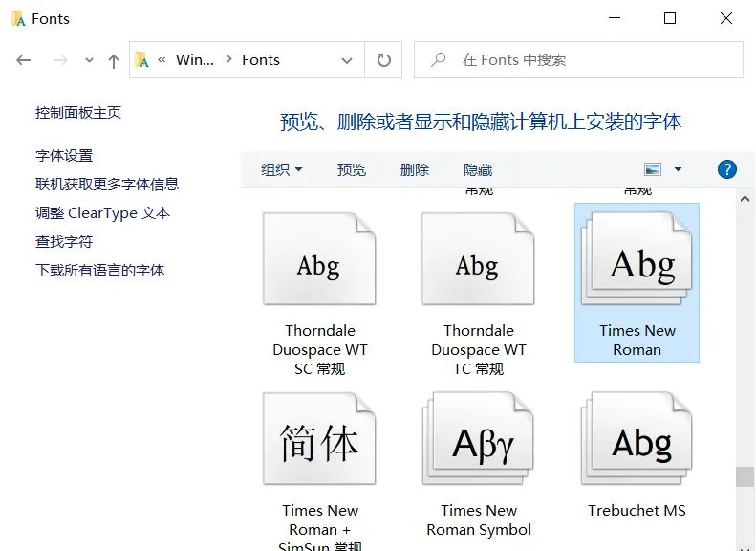
Task: Open the 组织 dropdown menu
Action: [x=282, y=170]
